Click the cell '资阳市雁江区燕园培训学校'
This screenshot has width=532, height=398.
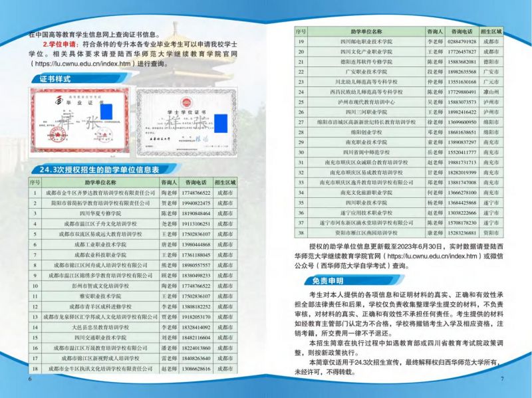[x=366, y=233]
